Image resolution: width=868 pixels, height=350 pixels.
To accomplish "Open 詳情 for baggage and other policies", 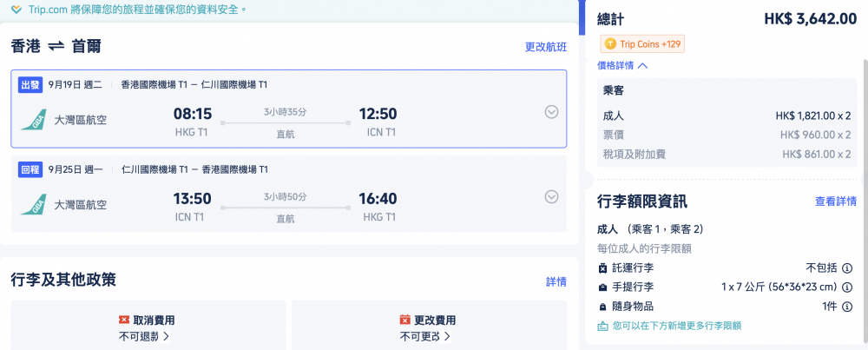I will [x=556, y=282].
